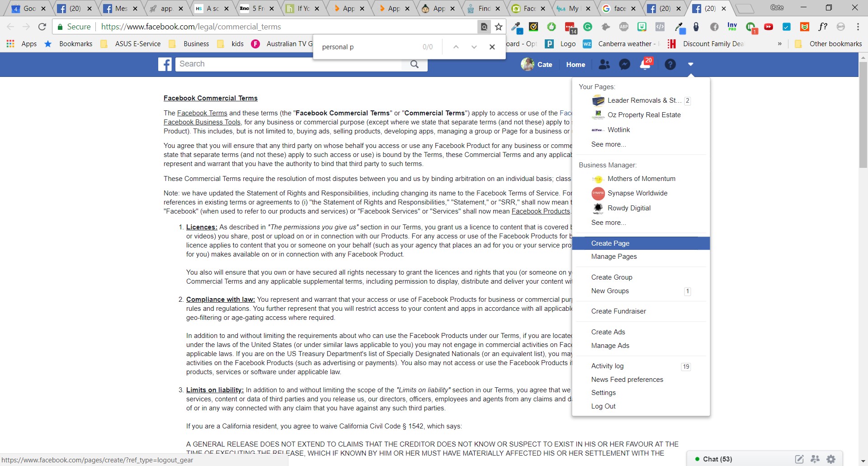Screen dimensions: 868x466
Task: Go to previous find result
Action: click(x=456, y=47)
